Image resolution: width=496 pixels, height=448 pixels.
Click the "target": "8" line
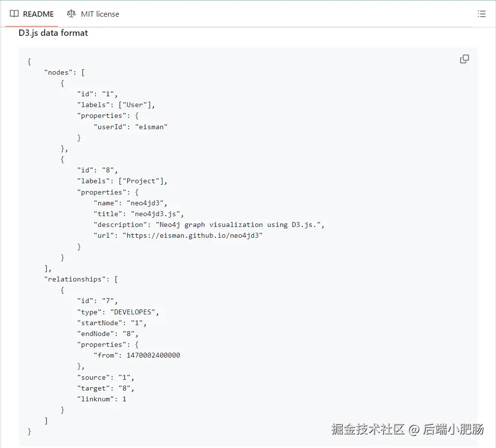106,388
